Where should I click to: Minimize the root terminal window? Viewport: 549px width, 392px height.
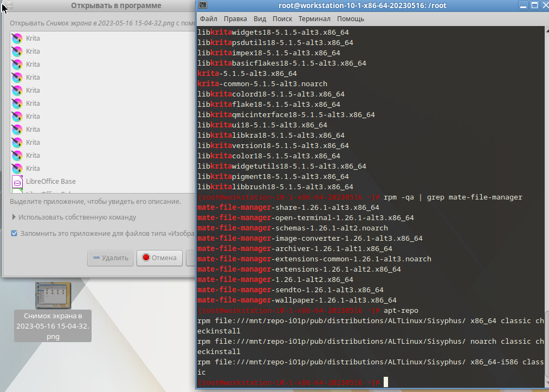point(522,5)
